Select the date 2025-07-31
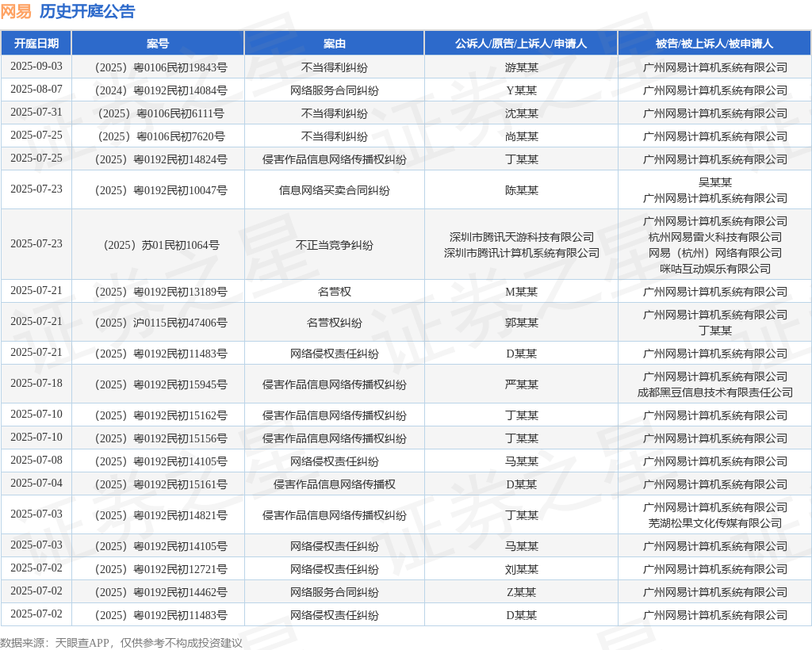 (x=36, y=113)
